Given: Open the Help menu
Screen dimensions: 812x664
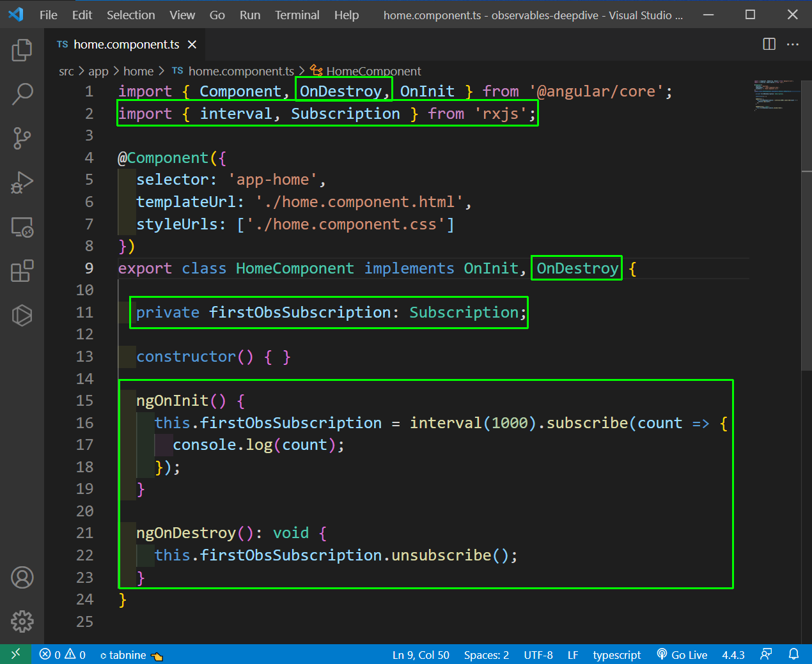Looking at the screenshot, I should (347, 15).
